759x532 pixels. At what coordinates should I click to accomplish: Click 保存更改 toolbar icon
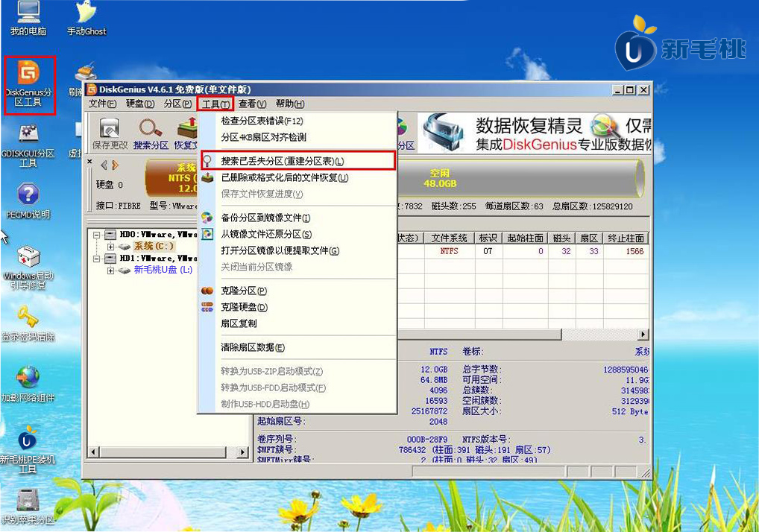(110, 133)
